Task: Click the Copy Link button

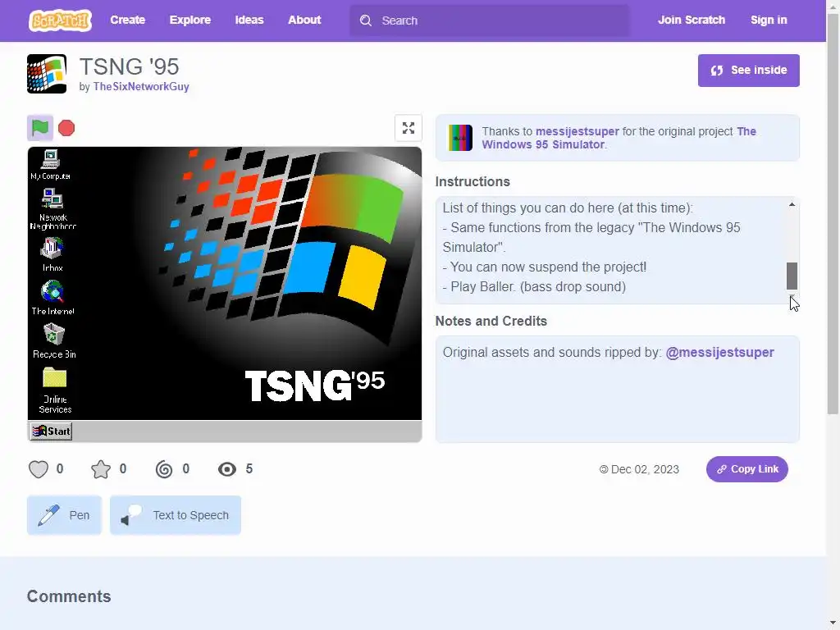Action: tap(746, 469)
